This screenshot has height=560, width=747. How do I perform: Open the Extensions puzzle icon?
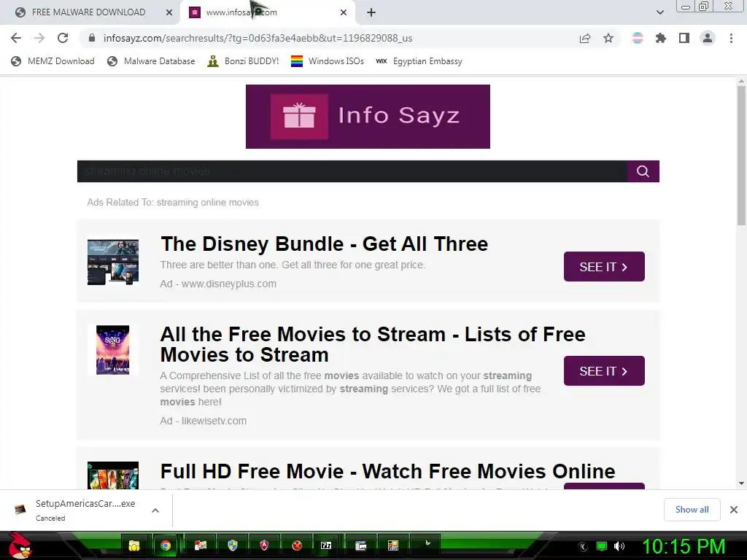[661, 38]
